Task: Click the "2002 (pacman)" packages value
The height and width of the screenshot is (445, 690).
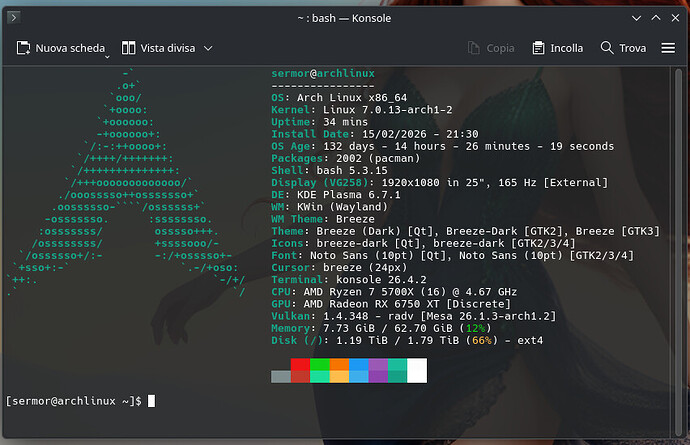Action: tap(378, 158)
